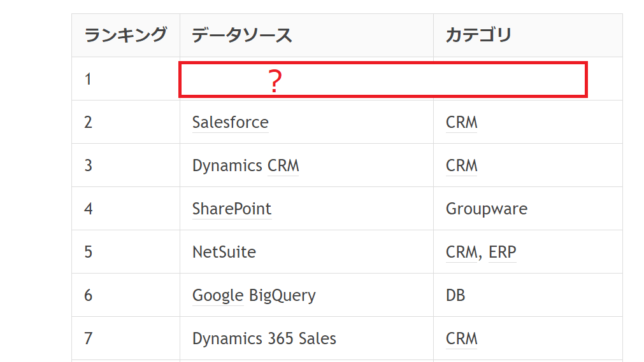The height and width of the screenshot is (362, 644).
Task: Click the DB category in BigQuery row
Action: point(455,295)
